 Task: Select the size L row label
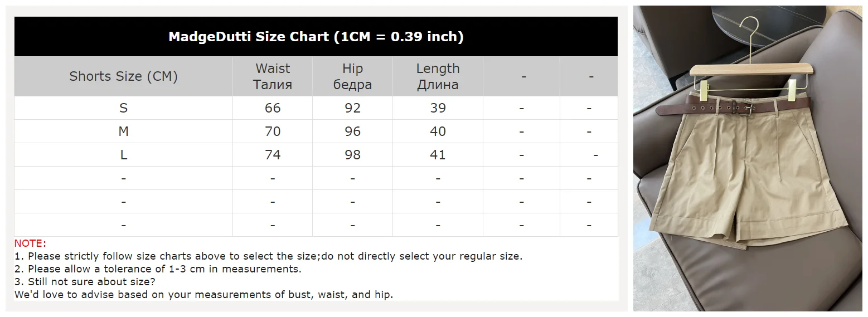(x=123, y=155)
